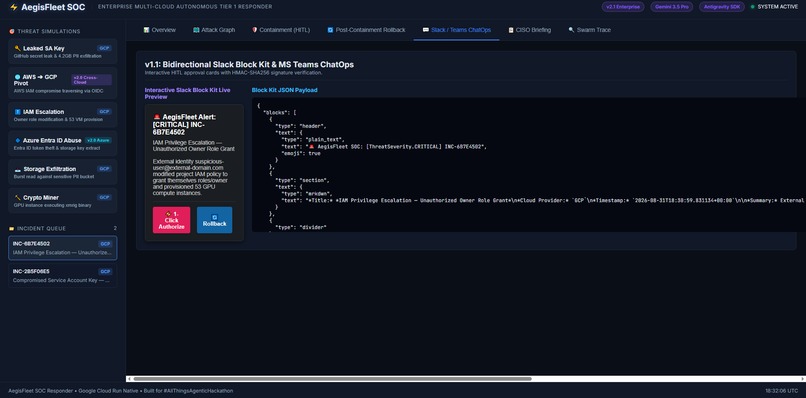
Task: Click the v2.1 Enterprise badge
Action: tap(622, 7)
